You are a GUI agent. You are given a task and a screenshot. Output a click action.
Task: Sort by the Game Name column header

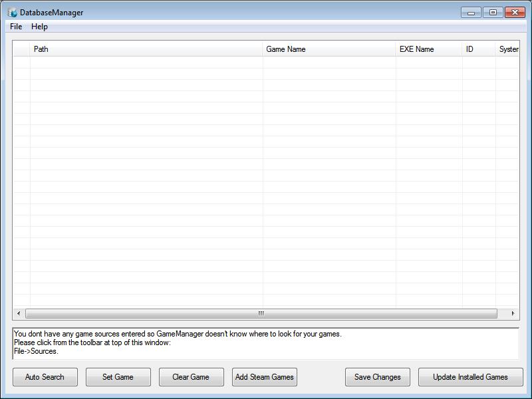coord(329,49)
